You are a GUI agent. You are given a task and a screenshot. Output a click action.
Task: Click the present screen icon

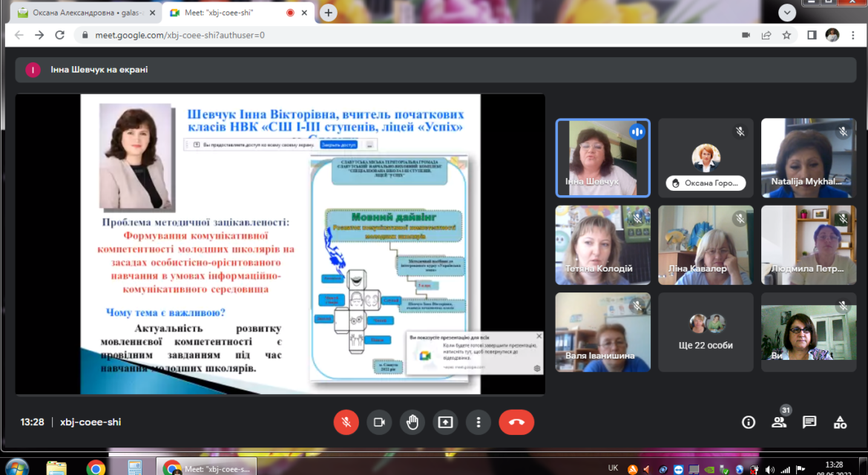(x=446, y=422)
